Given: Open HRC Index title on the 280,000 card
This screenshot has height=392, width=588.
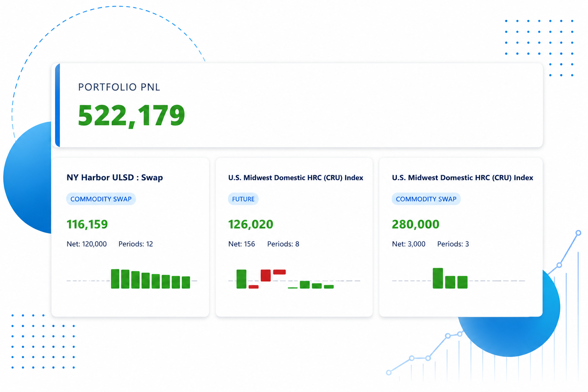Looking at the screenshot, I should (x=462, y=178).
